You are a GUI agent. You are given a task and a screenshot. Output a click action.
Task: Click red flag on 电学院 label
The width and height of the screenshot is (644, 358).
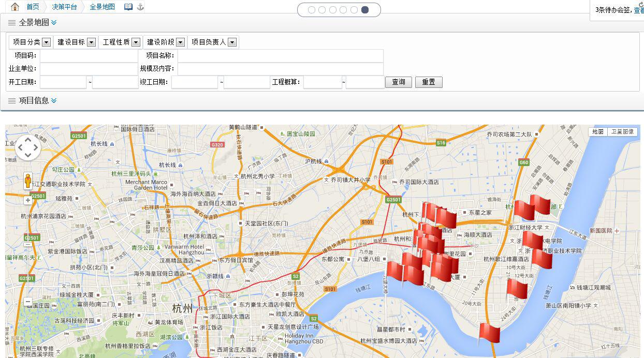coord(532,241)
